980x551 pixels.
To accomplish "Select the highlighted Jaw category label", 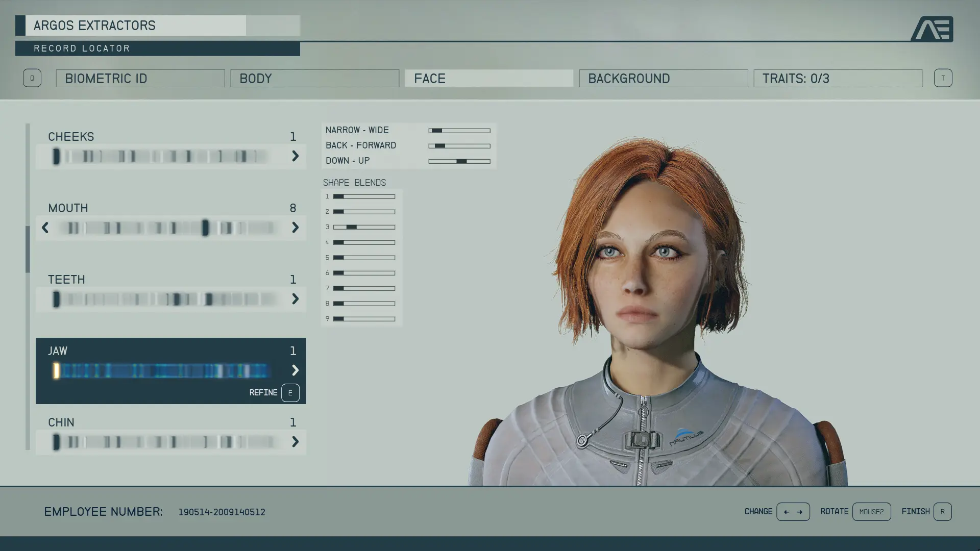I will click(x=58, y=351).
